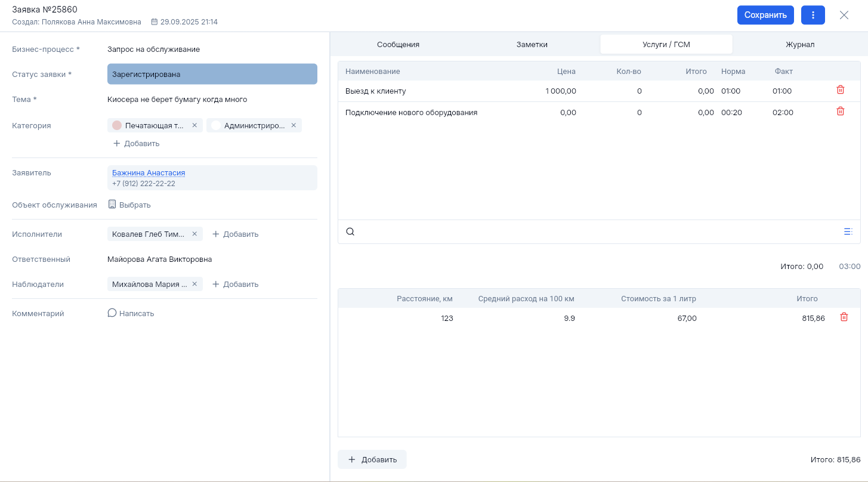Click the search magnifier icon under services
The image size is (868, 482).
pyautogui.click(x=350, y=232)
